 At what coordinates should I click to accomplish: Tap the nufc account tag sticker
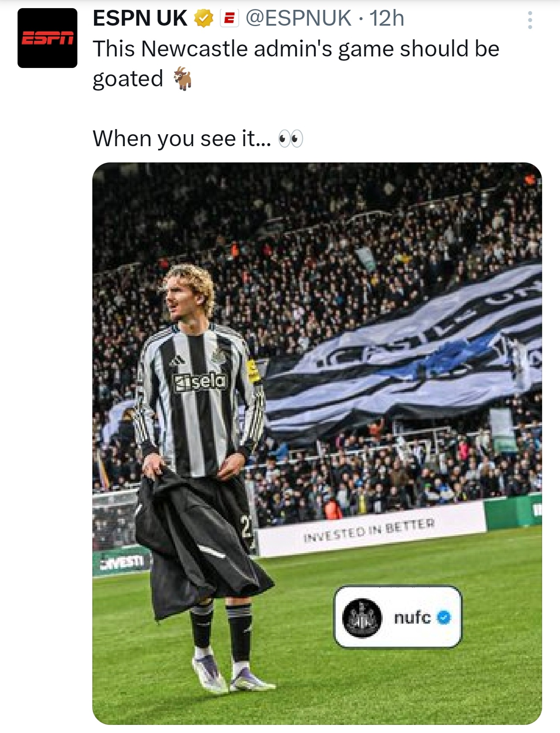click(x=398, y=616)
